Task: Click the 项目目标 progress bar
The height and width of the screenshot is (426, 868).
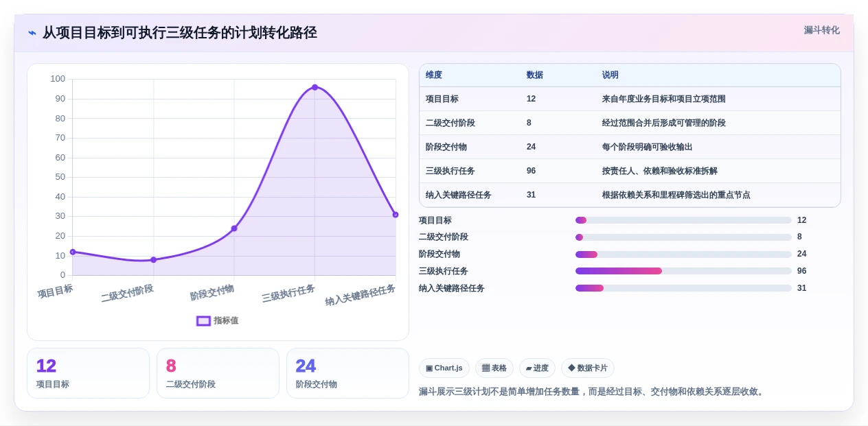Action: point(683,220)
